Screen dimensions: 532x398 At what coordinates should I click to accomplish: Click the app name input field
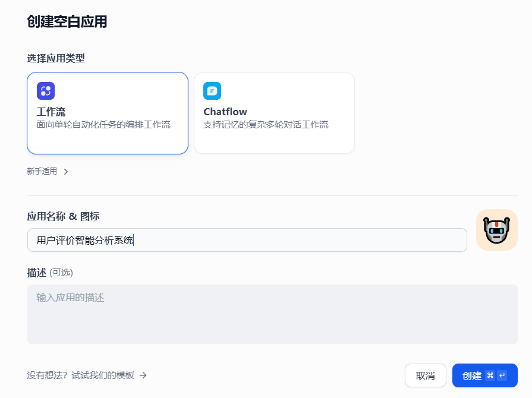[247, 240]
